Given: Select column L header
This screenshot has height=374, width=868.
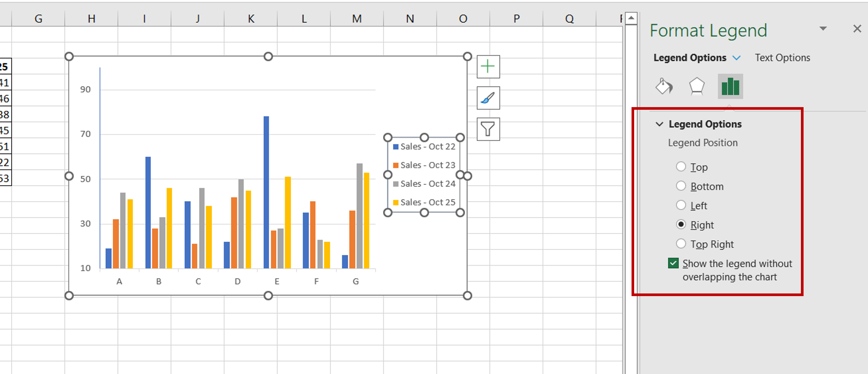Looking at the screenshot, I should pos(304,18).
